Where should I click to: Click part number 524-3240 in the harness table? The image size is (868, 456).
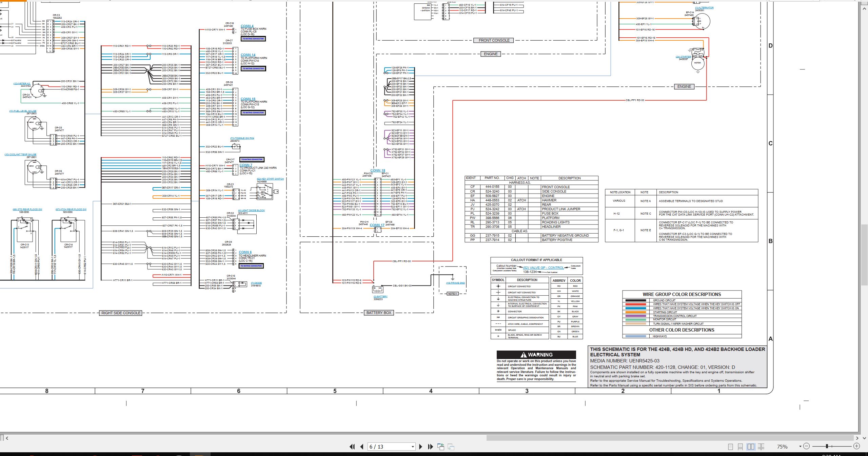pyautogui.click(x=492, y=192)
